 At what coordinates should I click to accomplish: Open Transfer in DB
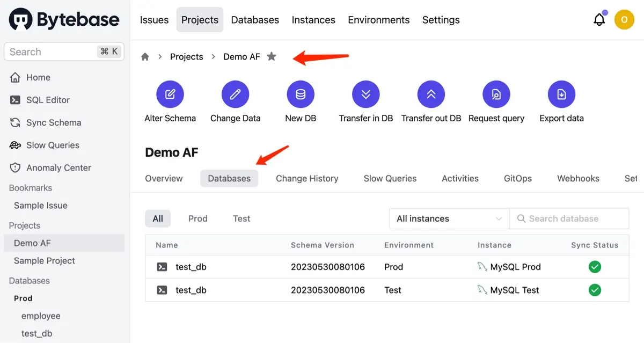tap(365, 93)
